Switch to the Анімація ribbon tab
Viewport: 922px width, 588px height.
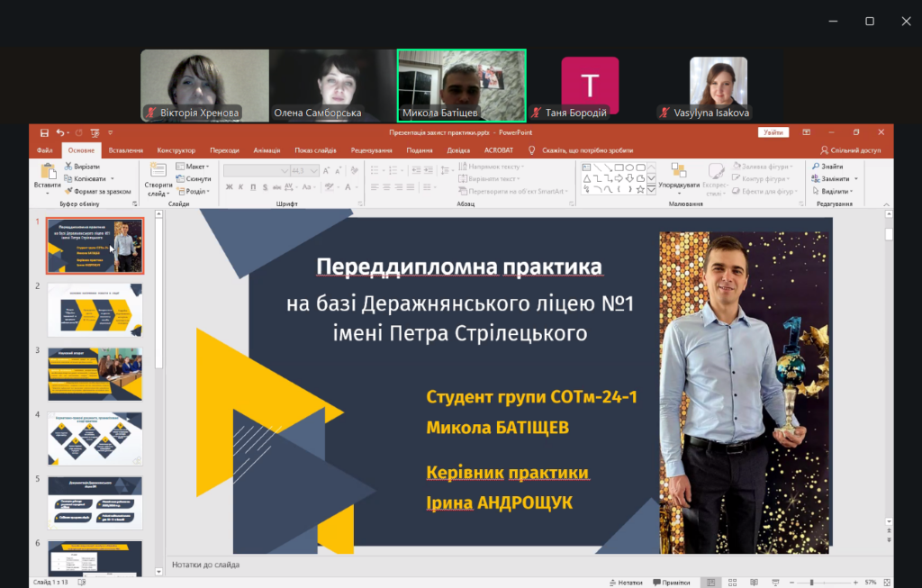pyautogui.click(x=267, y=150)
